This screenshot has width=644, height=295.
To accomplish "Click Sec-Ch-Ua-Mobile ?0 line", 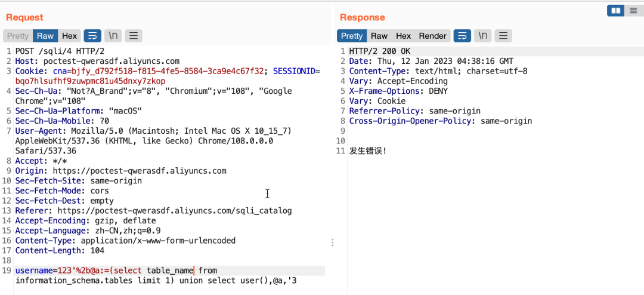I will click(62, 121).
